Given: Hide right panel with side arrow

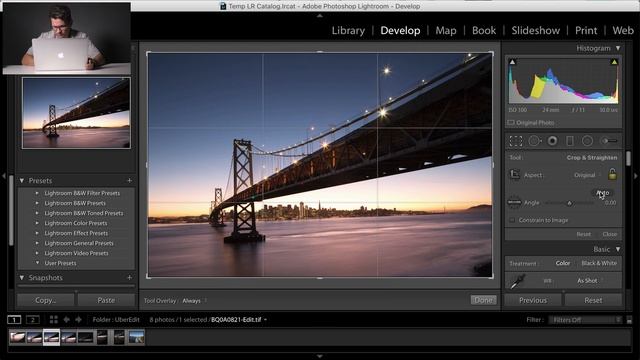Looking at the screenshot, I should tap(636, 176).
